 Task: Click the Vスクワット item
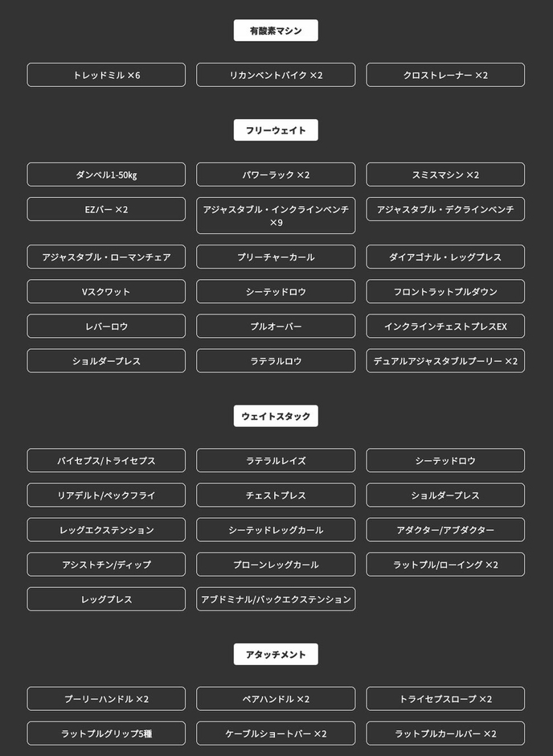(x=106, y=291)
